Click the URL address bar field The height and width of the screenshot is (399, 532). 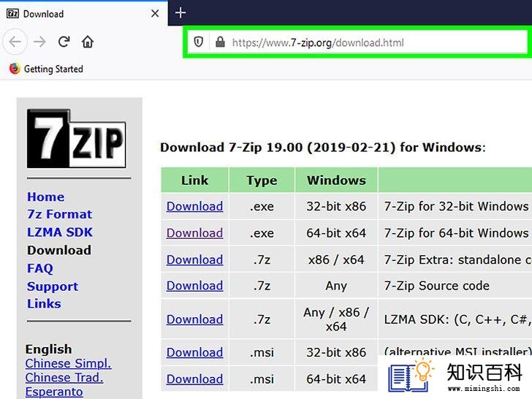(x=356, y=42)
